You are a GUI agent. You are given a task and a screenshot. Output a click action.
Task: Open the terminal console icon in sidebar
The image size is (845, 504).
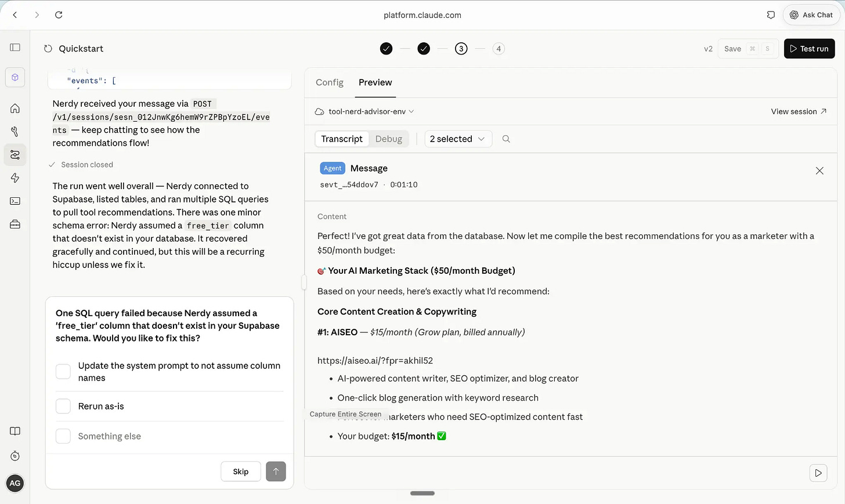[15, 201]
